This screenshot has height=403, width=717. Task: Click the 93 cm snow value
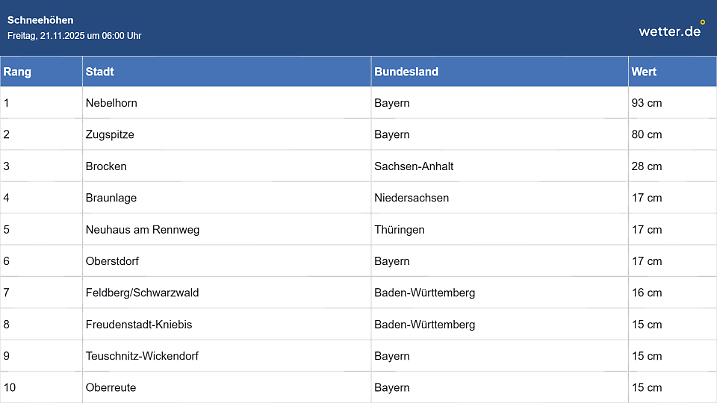647,103
